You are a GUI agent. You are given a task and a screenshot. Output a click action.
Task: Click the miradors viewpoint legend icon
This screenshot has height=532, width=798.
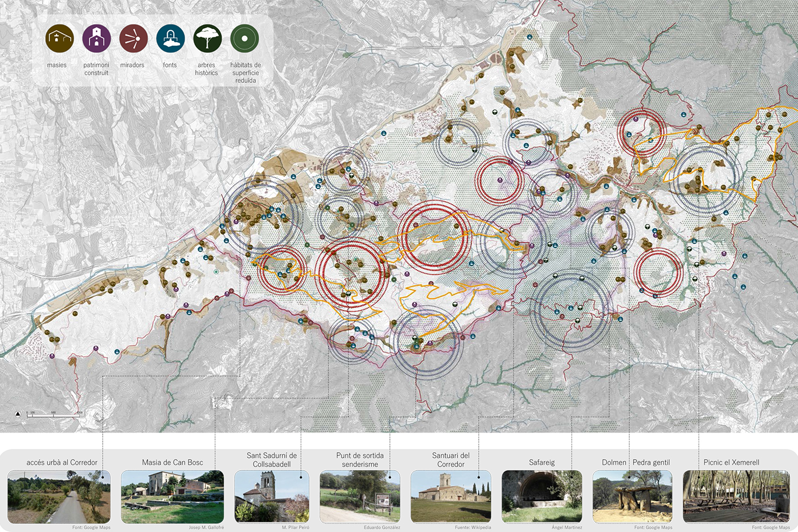point(133,38)
